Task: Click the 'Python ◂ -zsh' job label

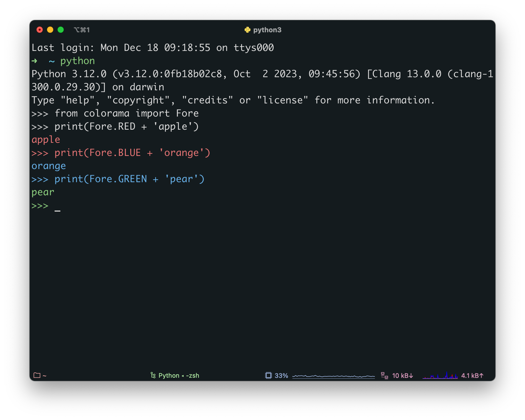Action: [x=179, y=376]
